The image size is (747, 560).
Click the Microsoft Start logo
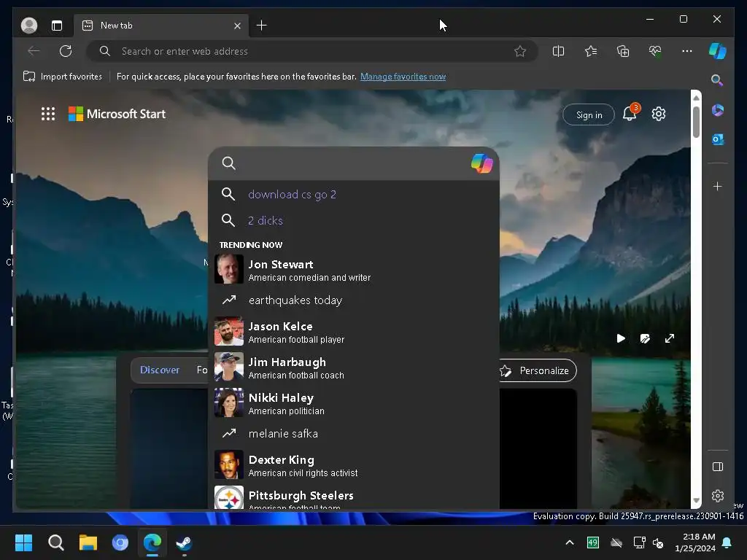(117, 114)
